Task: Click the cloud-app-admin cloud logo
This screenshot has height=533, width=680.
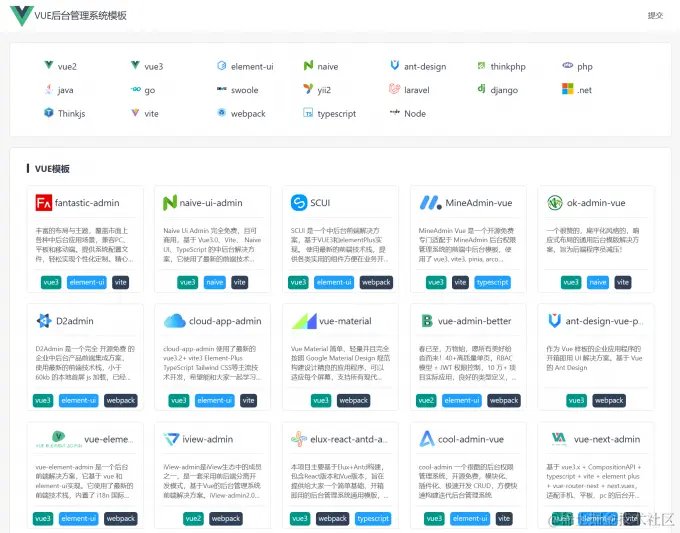Action: 175,321
